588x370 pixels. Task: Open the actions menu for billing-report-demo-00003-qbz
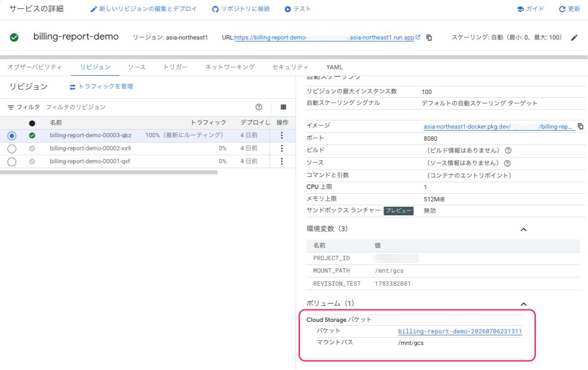point(282,135)
